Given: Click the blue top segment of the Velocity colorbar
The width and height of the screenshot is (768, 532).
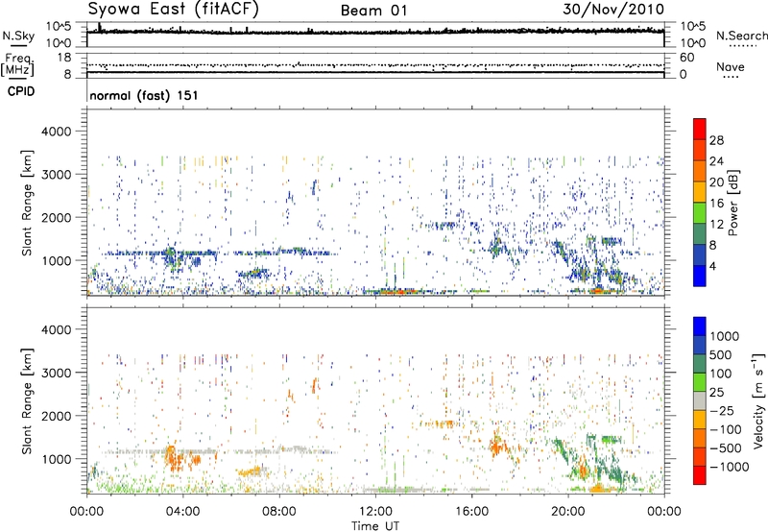Looking at the screenshot, I should pos(700,326).
